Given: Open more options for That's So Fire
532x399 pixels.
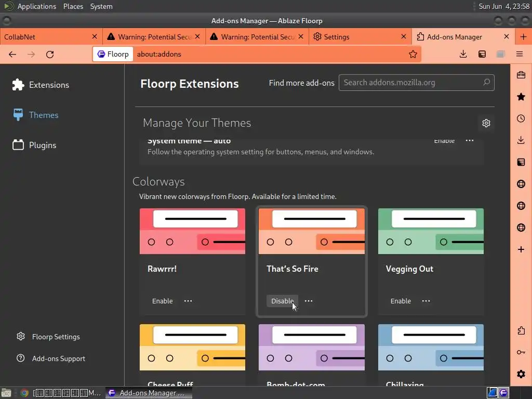Looking at the screenshot, I should click(309, 301).
